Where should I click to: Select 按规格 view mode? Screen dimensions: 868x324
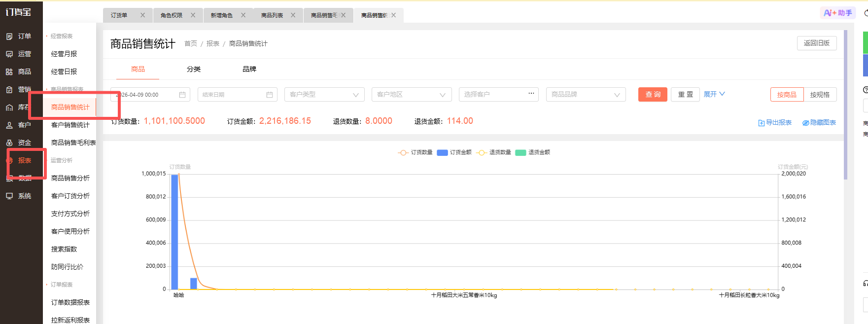click(x=820, y=95)
